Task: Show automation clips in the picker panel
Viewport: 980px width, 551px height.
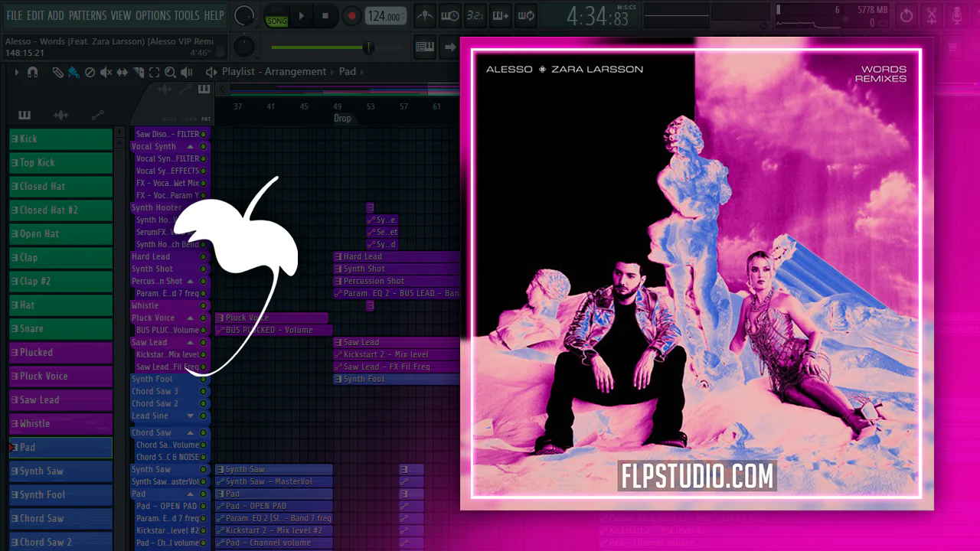Action: [x=97, y=116]
